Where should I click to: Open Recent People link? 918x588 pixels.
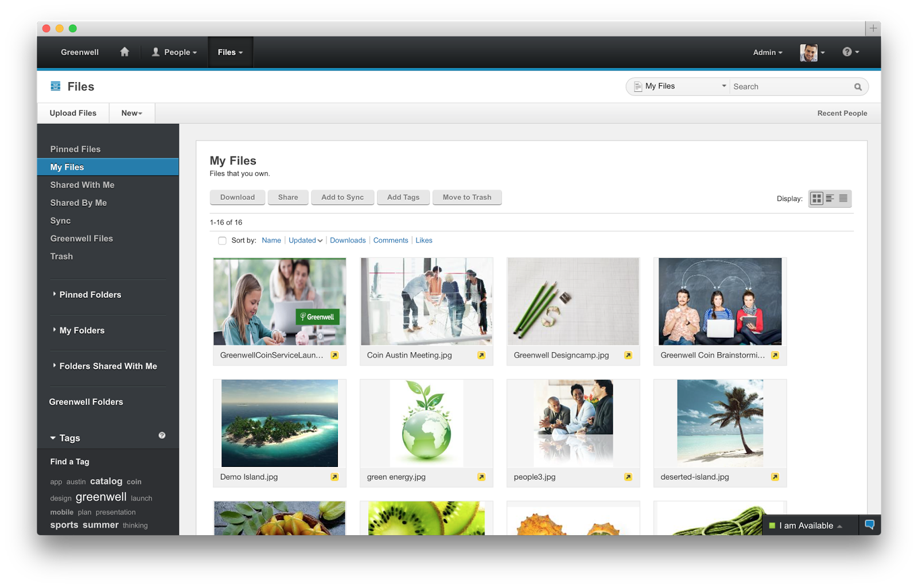tap(842, 113)
